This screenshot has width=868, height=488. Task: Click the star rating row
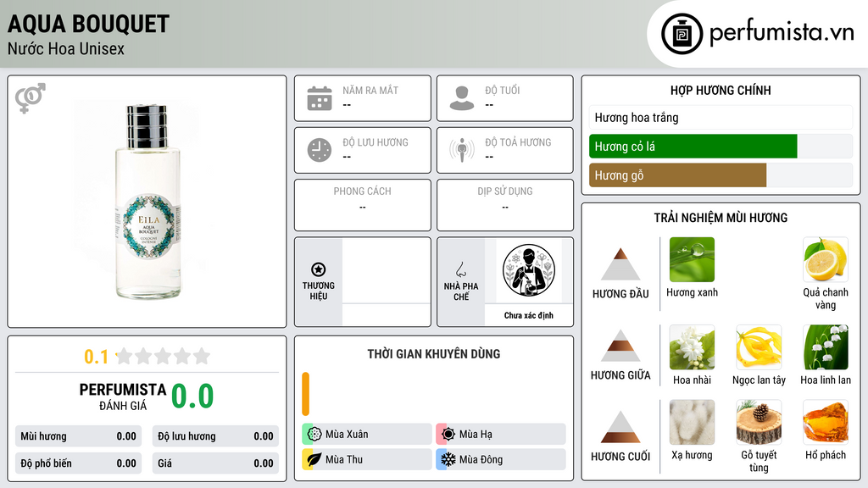pos(163,357)
